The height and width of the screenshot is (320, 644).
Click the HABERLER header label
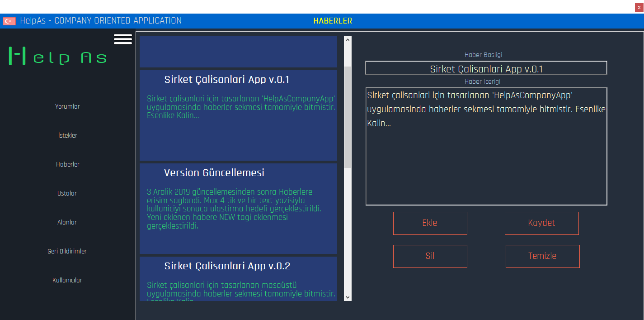tap(333, 21)
